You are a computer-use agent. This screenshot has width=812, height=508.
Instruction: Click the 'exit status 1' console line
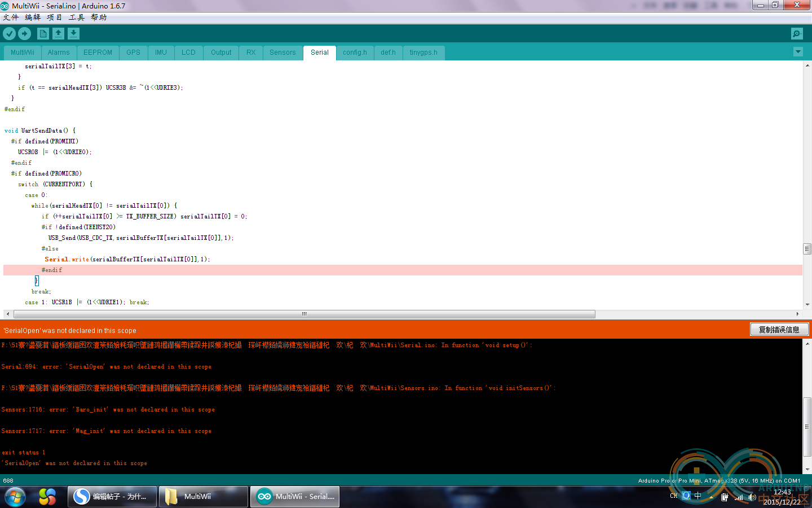[x=24, y=453]
